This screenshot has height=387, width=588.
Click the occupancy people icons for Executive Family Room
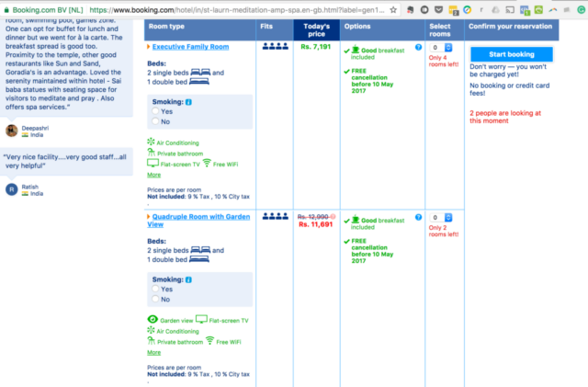click(x=276, y=47)
